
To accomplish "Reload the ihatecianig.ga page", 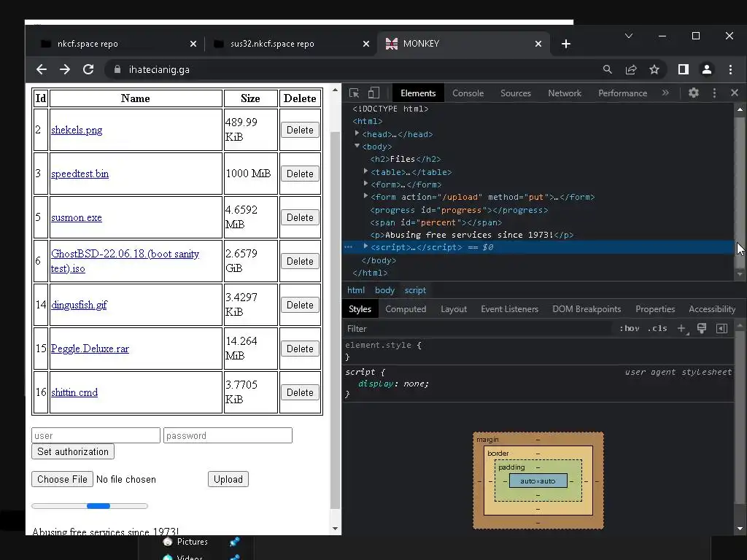I will tap(88, 69).
